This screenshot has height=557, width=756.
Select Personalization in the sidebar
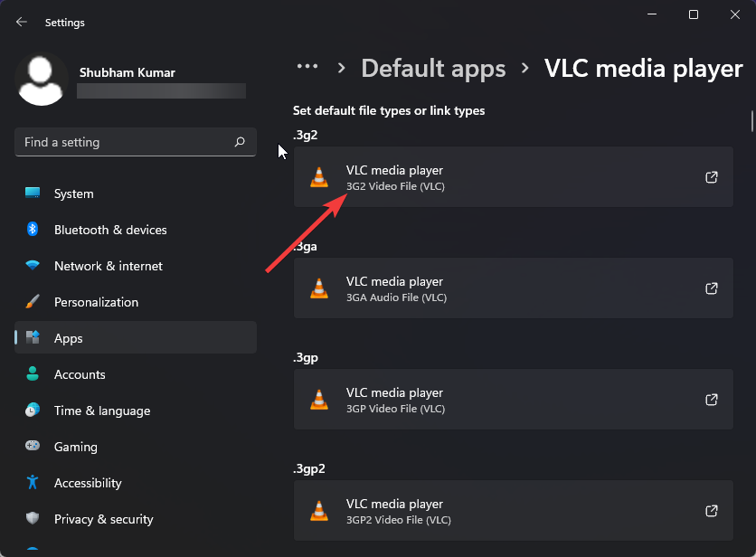point(136,302)
